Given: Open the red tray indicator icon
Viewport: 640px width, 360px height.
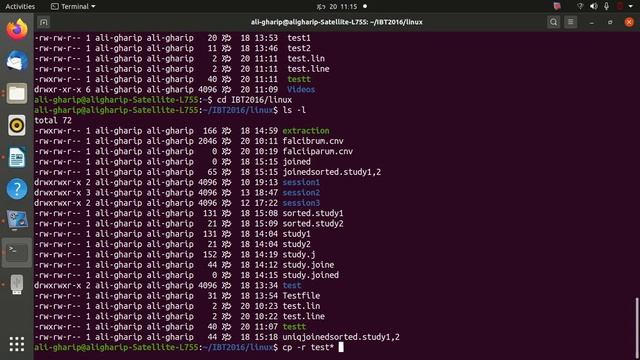Looking at the screenshot, I should click(x=557, y=6).
